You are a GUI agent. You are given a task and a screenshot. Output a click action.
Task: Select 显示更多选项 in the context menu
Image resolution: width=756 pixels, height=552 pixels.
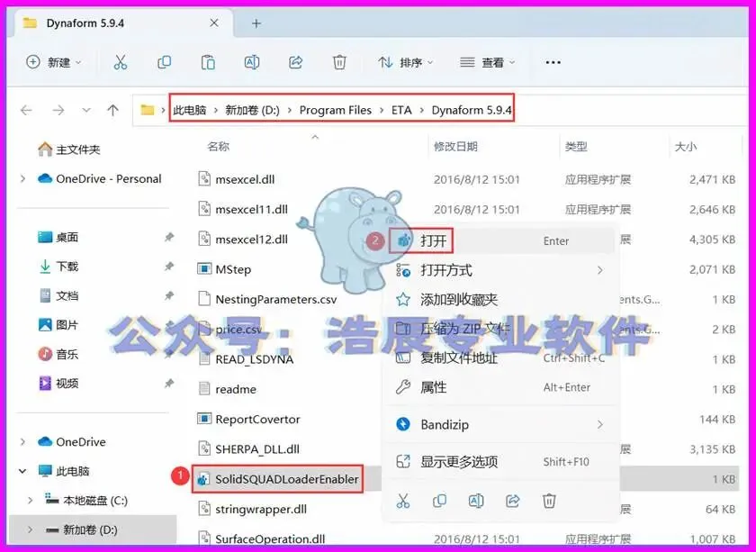(501, 462)
